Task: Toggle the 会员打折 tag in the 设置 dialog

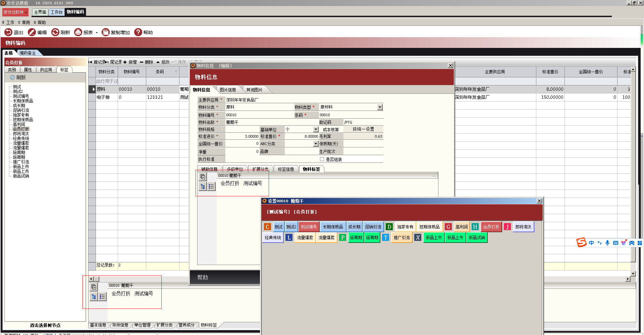Action: point(491,227)
